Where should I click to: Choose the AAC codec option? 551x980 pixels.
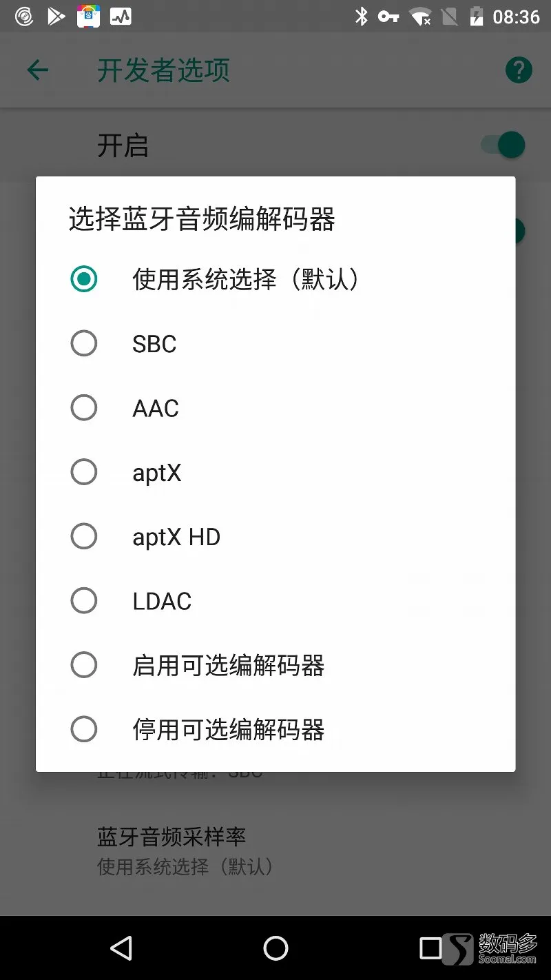click(x=275, y=408)
